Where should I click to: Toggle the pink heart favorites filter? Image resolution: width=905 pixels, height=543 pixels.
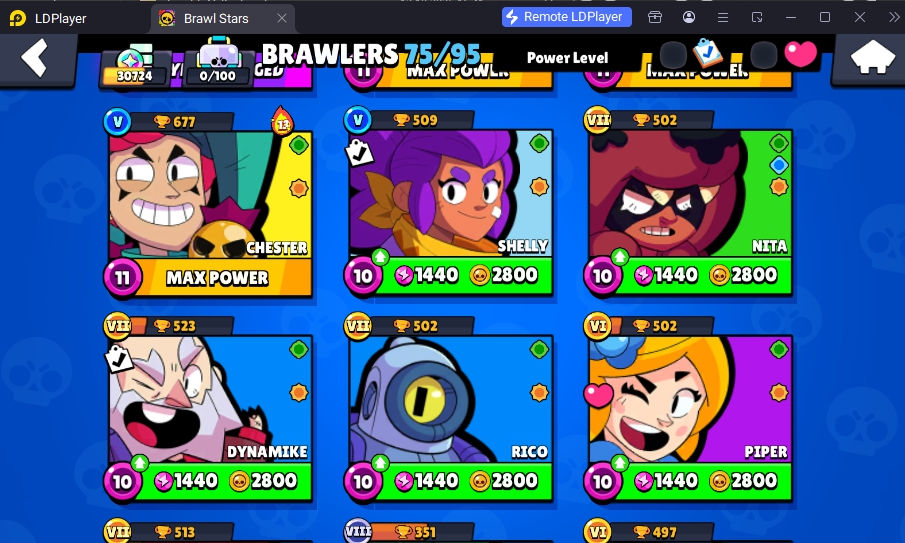click(x=801, y=54)
